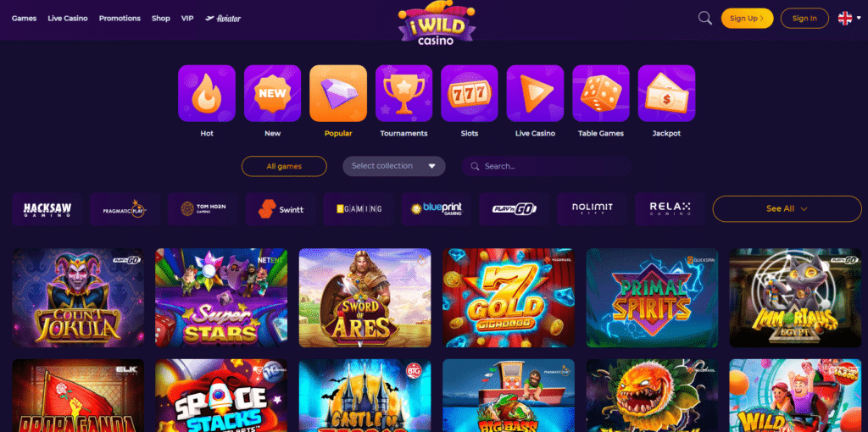The width and height of the screenshot is (868, 432).
Task: Filter by Hacksaw Gaming provider
Action: (47, 209)
